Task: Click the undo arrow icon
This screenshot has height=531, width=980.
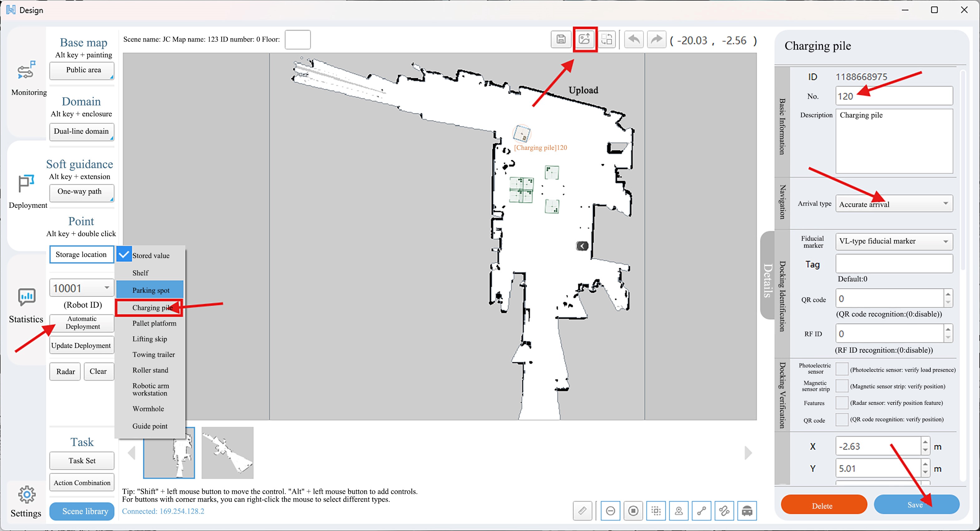Action: point(633,39)
